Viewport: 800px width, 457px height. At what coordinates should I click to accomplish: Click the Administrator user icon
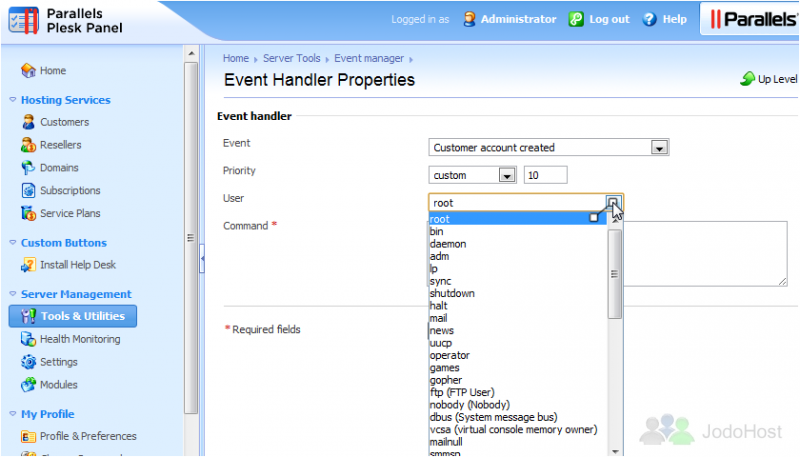coord(469,19)
